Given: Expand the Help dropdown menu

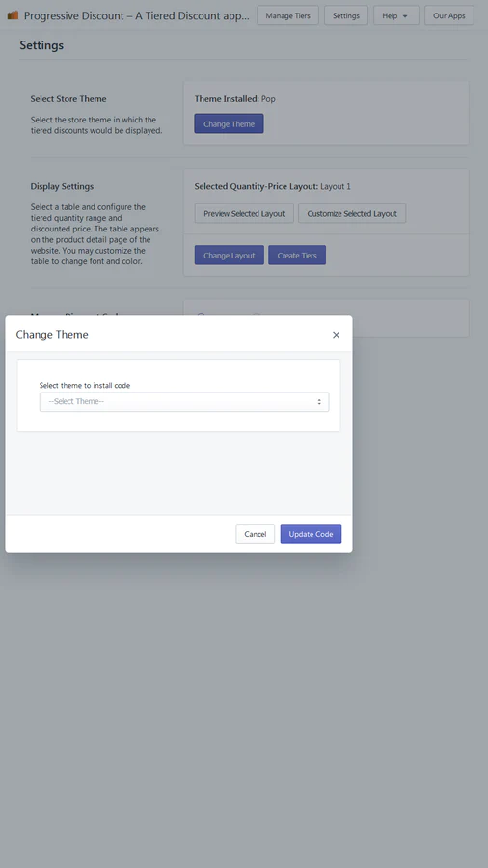Looking at the screenshot, I should tap(396, 15).
